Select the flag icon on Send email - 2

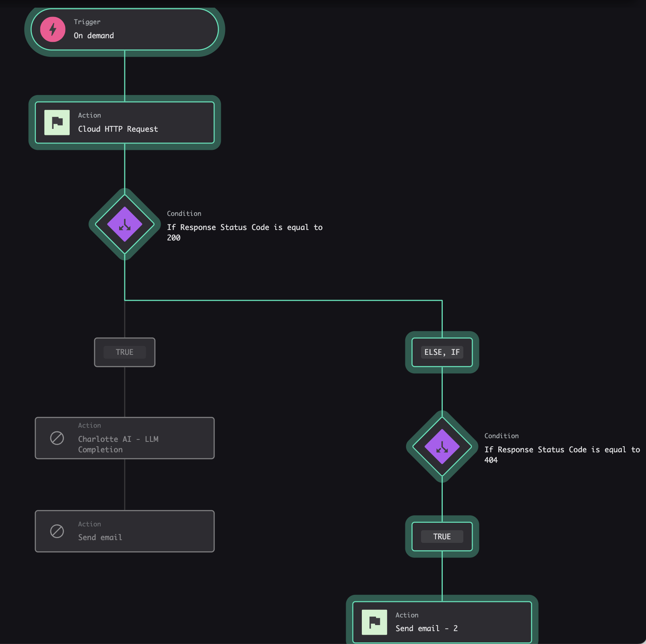point(374,622)
